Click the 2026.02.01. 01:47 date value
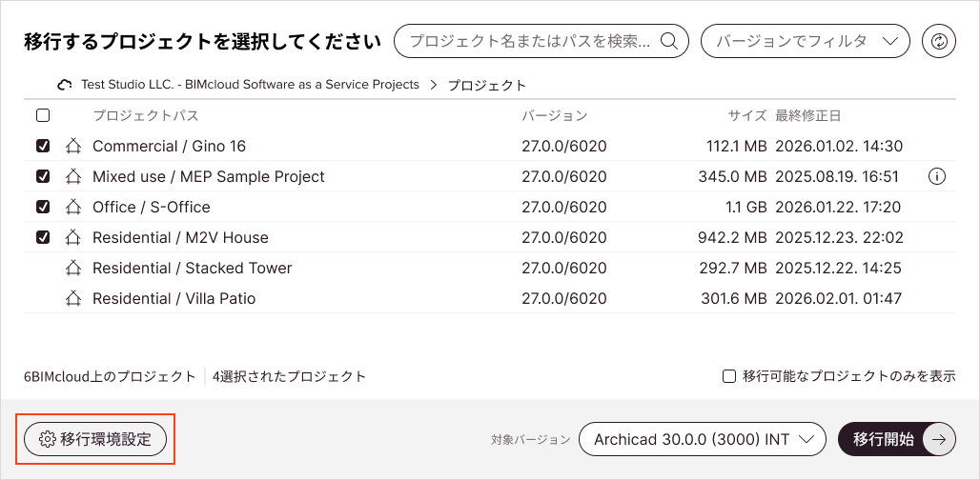 pos(839,298)
